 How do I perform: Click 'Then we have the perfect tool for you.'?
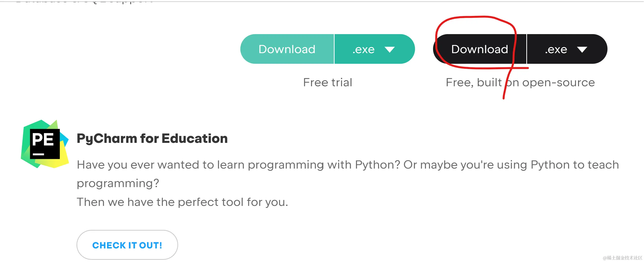[x=182, y=202]
